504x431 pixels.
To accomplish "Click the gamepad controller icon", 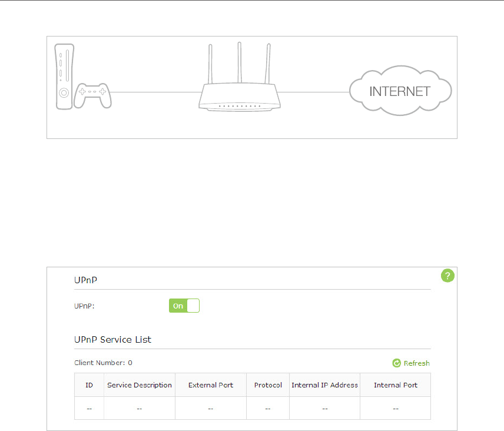I will (x=92, y=95).
